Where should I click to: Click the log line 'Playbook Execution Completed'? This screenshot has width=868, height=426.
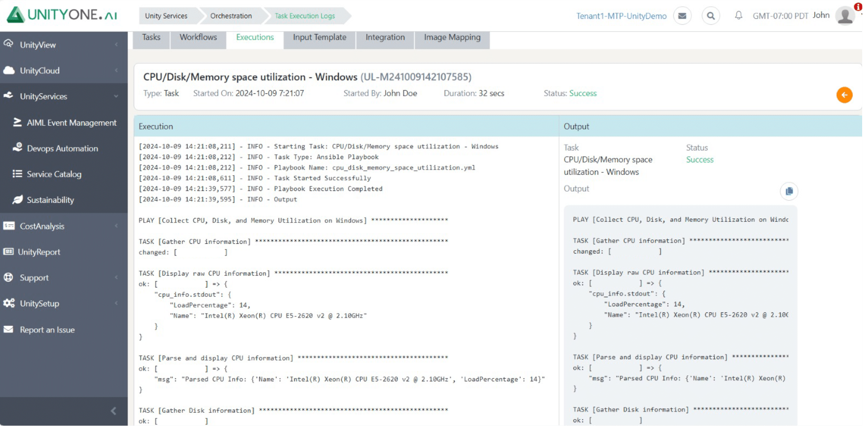[260, 189]
